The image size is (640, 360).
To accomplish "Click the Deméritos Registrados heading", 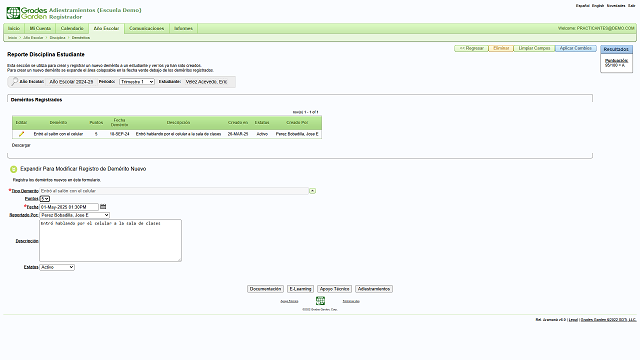I will tap(36, 100).
